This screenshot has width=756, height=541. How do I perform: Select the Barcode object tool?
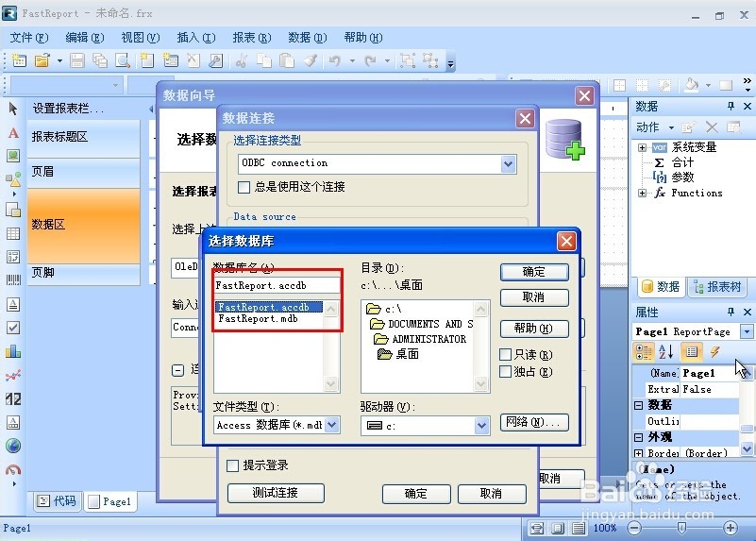coord(13,280)
